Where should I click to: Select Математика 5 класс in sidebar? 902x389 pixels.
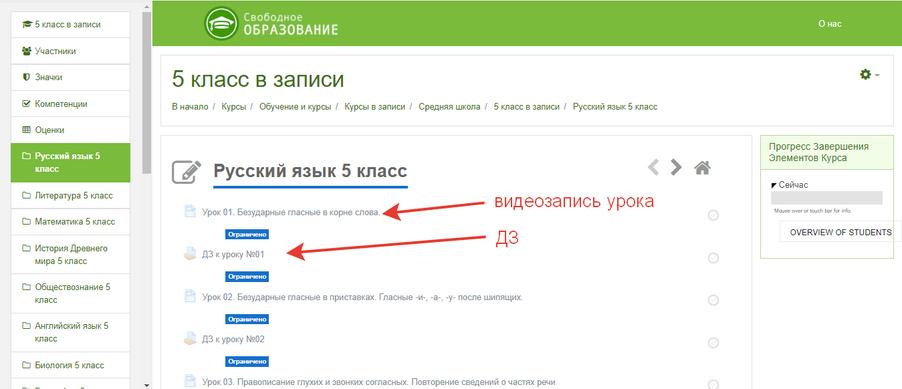coord(70,222)
